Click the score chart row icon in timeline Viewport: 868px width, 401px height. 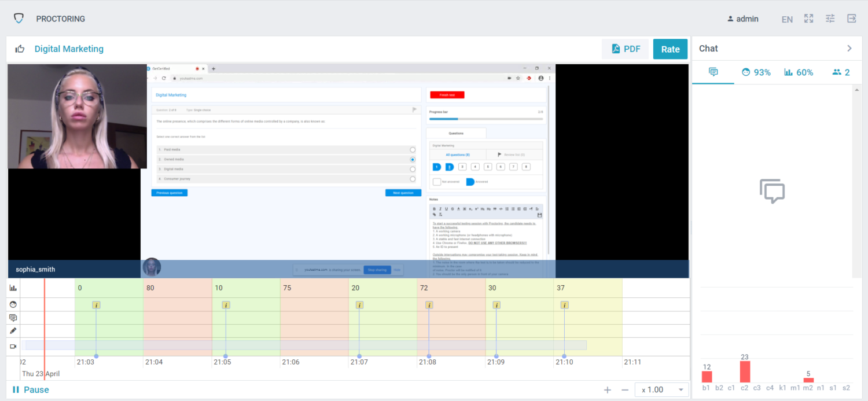tap(13, 288)
